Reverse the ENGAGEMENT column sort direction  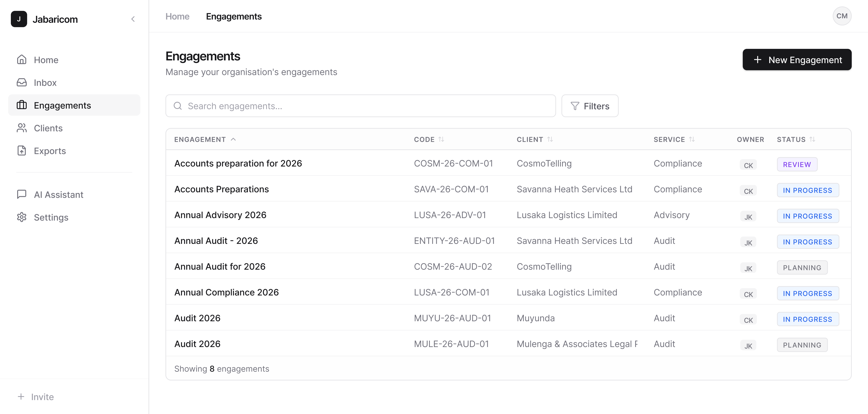click(x=234, y=139)
